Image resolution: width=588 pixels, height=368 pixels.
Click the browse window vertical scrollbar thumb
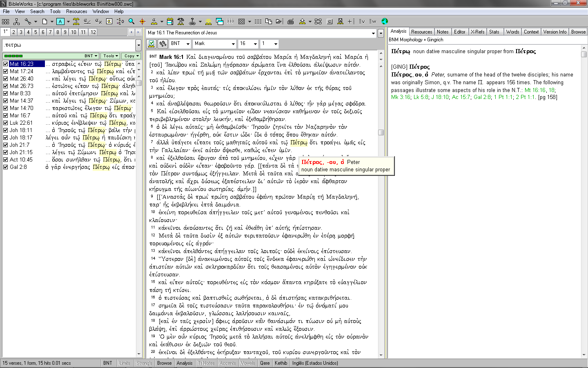(381, 132)
